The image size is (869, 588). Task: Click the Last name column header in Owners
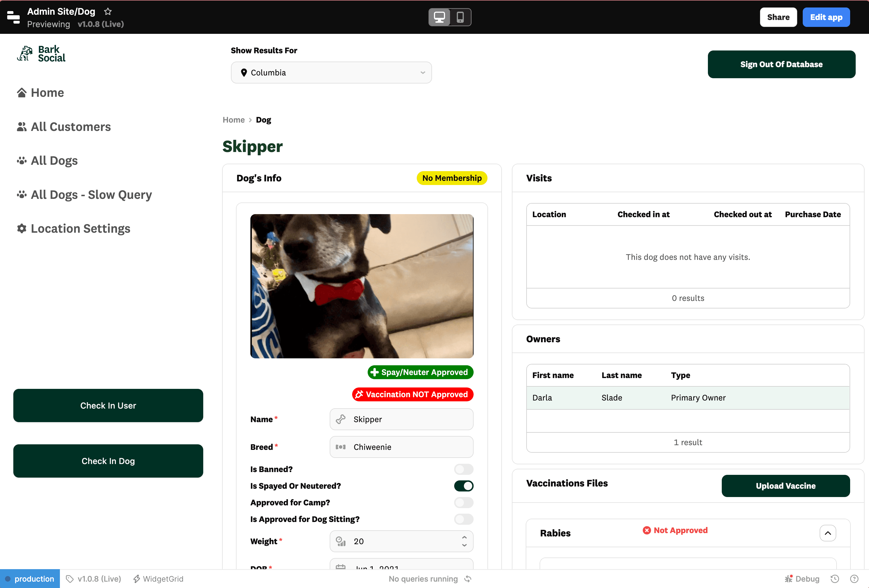[x=622, y=375]
